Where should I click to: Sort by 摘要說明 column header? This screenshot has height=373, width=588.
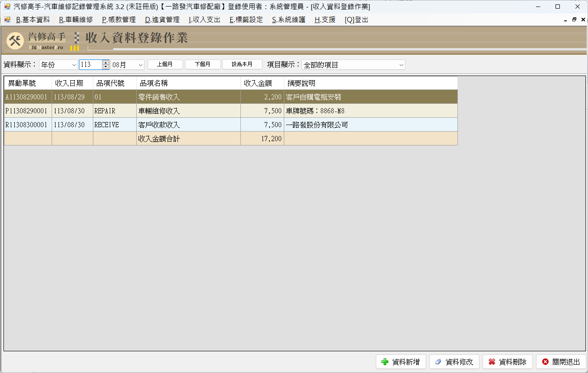tap(371, 83)
